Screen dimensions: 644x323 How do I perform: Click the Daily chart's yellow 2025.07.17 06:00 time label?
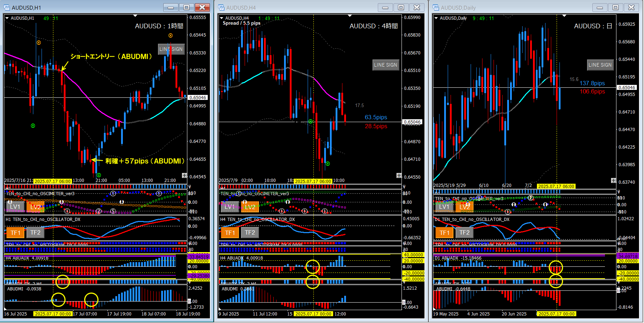pos(556,186)
